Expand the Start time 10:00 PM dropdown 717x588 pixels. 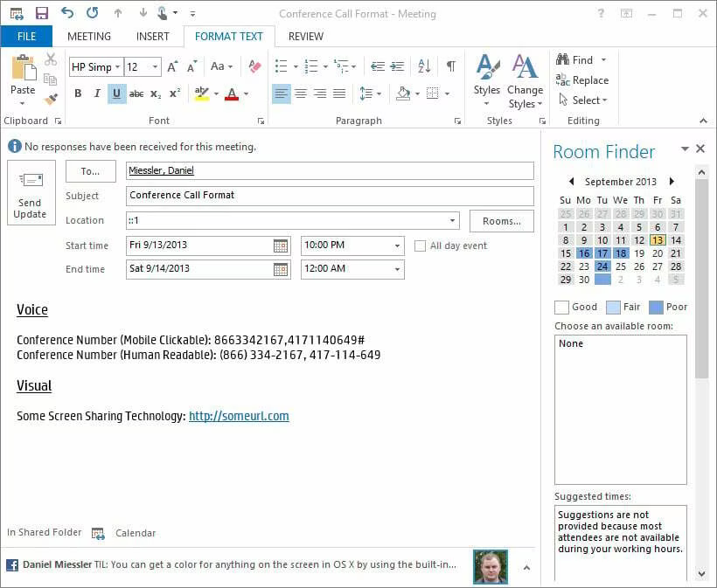(x=397, y=246)
